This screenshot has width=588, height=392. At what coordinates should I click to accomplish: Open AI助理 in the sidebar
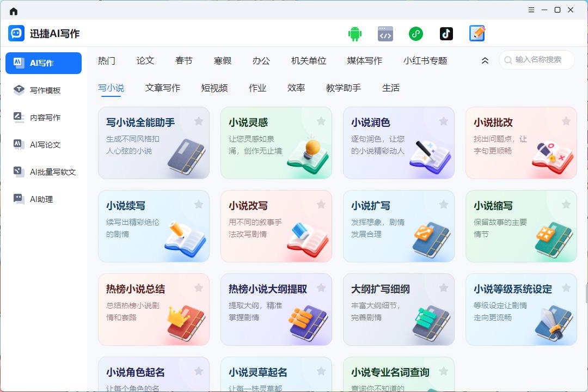(44, 199)
